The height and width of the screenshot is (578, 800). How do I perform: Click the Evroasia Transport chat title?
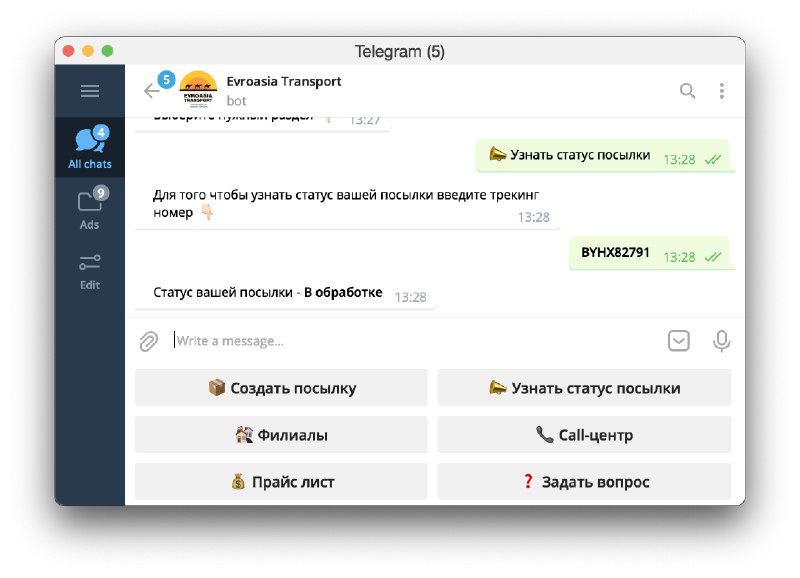coord(284,82)
